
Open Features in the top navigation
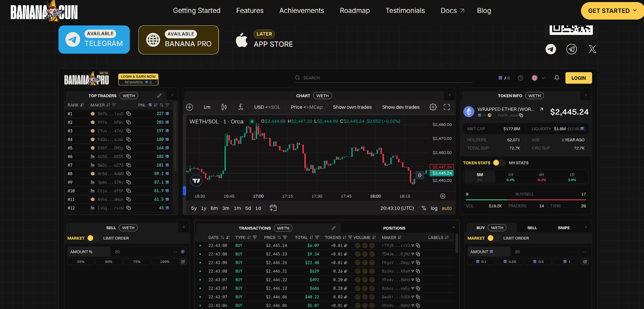point(250,10)
